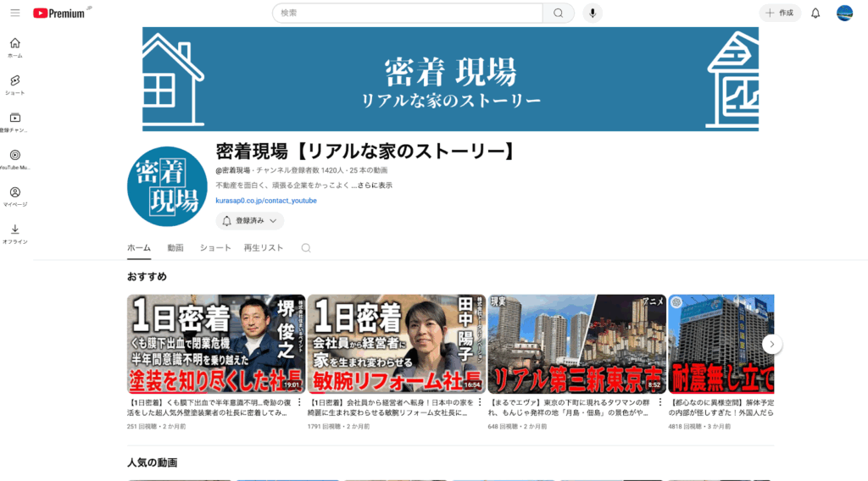Play thumbnail 塗装を知り尽くした社長
The image size is (868, 481).
216,344
